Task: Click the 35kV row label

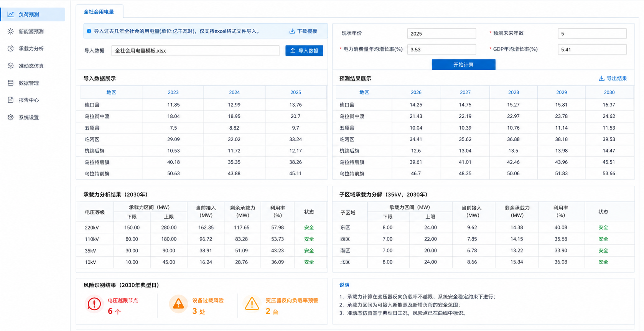Action: tap(91, 250)
